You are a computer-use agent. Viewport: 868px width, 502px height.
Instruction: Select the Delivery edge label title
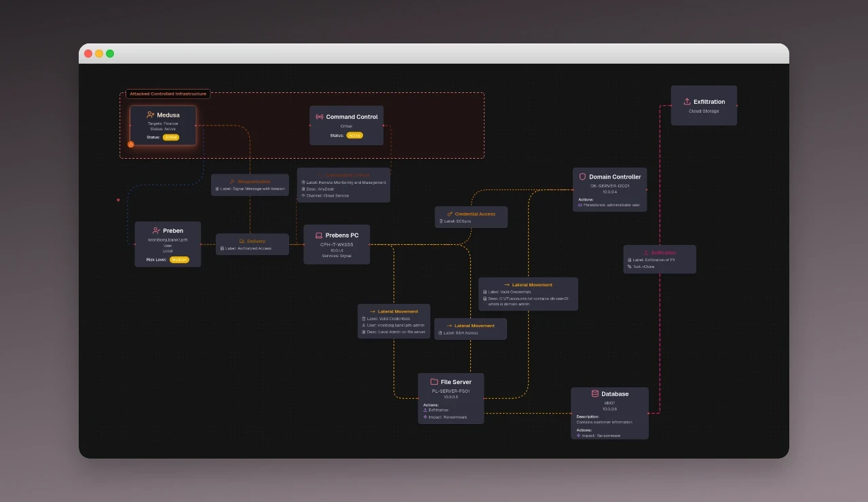point(257,242)
